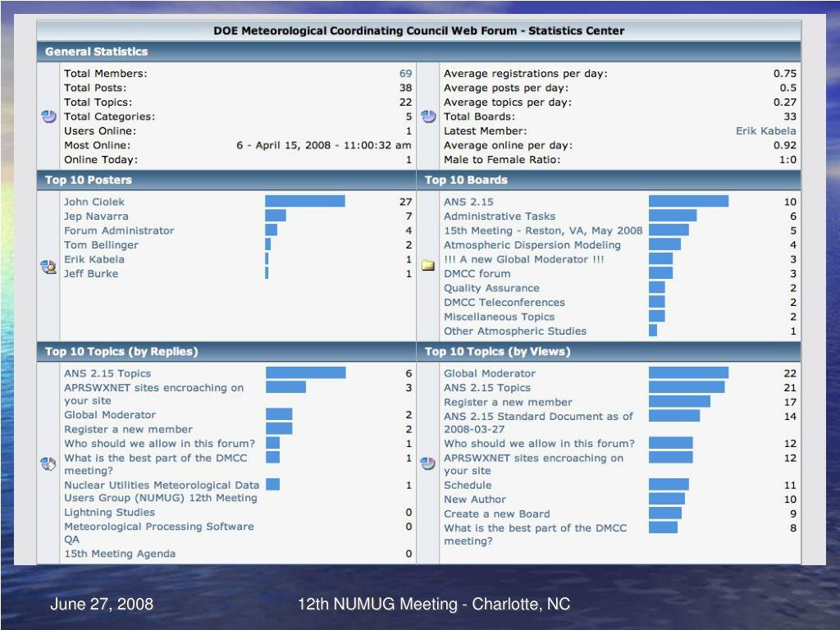Click John Ciolek's post count bar

click(305, 202)
